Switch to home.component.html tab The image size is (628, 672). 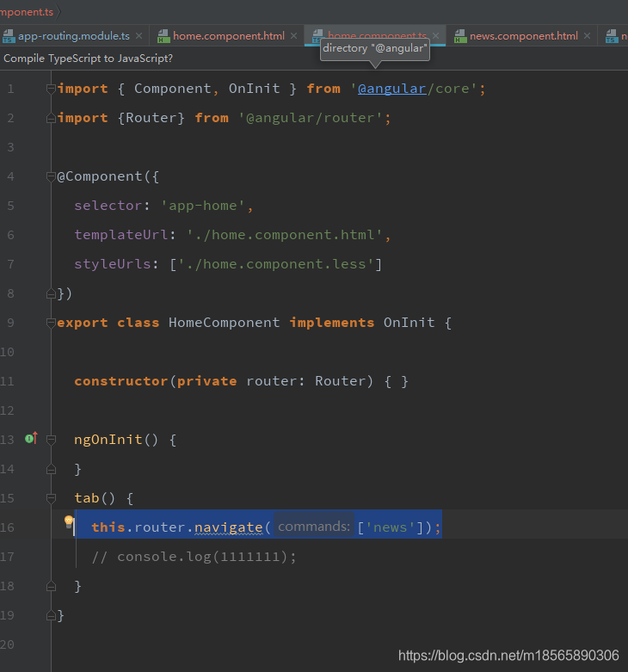tap(228, 36)
